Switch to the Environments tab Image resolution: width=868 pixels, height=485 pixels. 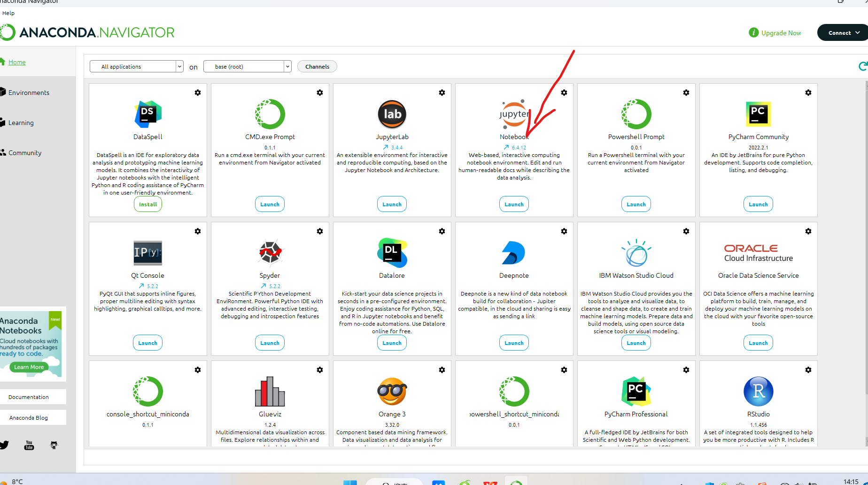[x=29, y=93]
